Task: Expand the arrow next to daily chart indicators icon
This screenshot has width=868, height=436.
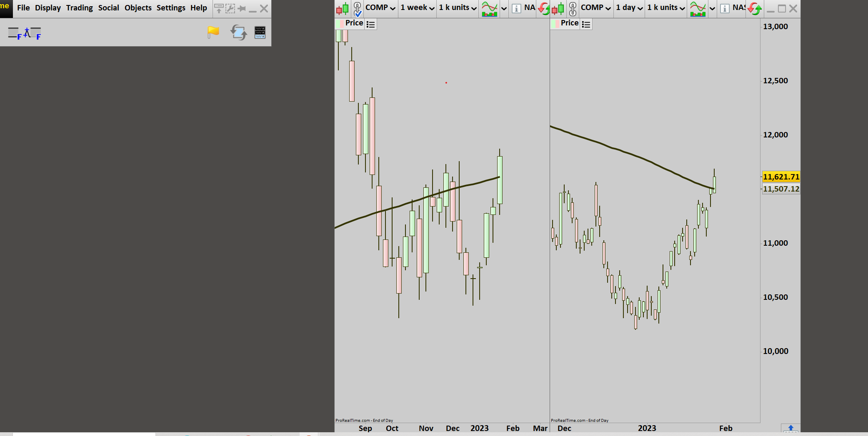Action: pos(712,8)
